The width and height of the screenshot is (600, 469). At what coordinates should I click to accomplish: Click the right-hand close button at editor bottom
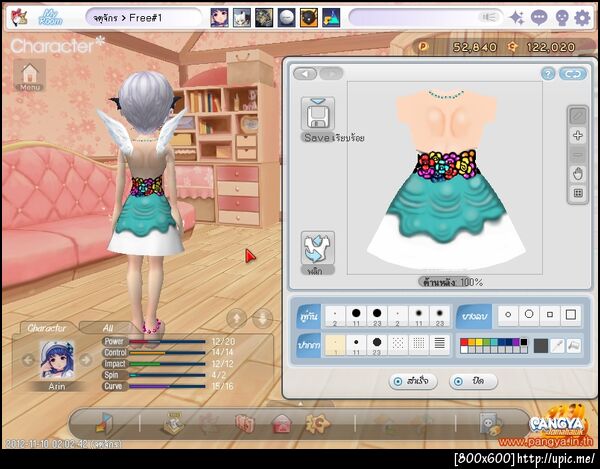473,381
